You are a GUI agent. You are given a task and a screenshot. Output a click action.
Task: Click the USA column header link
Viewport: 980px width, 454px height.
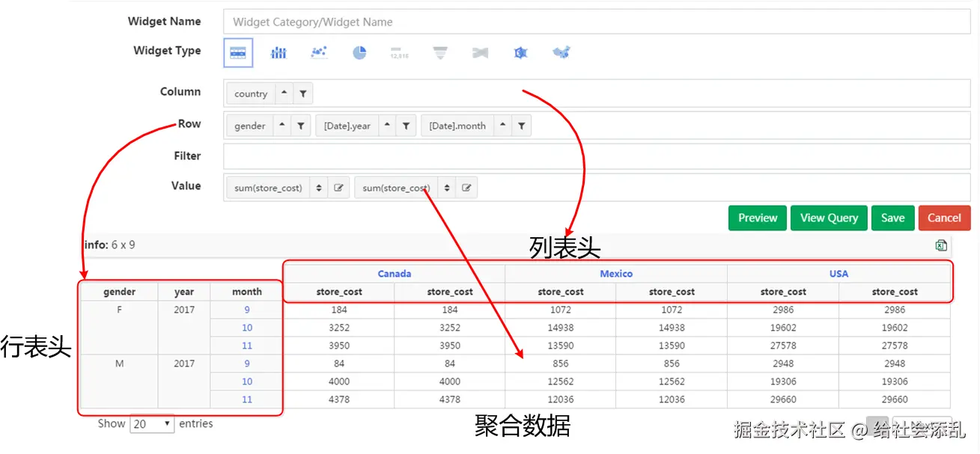(839, 274)
